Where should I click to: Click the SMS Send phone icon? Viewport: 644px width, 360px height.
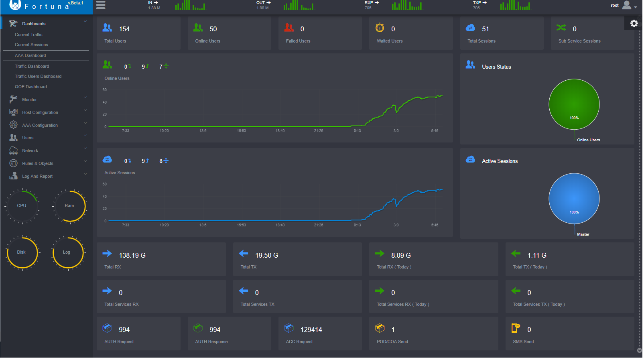(x=516, y=328)
